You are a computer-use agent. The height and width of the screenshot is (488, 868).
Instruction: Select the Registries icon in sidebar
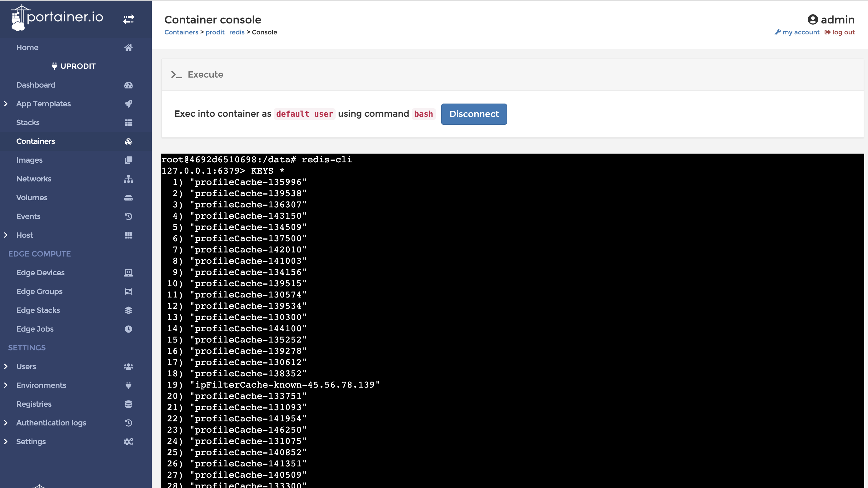128,404
